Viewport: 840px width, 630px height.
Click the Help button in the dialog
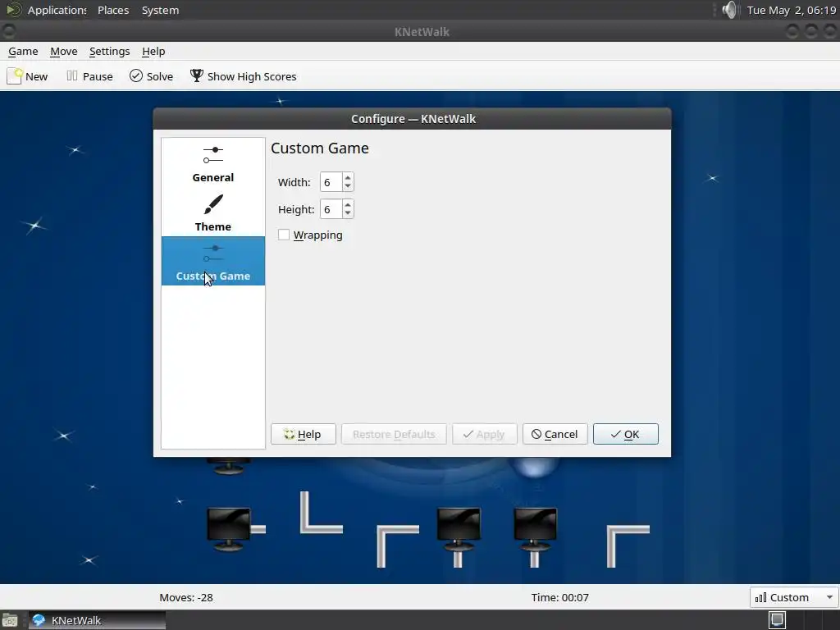click(x=304, y=434)
